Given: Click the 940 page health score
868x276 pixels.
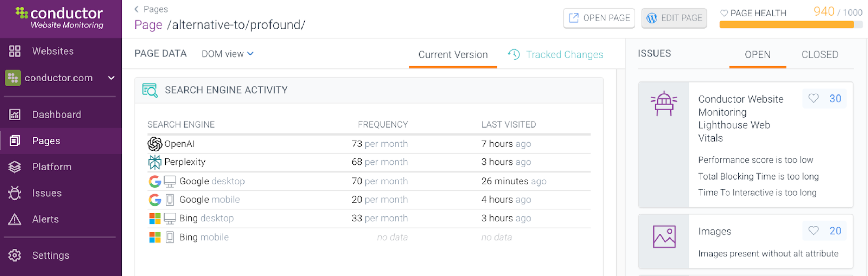Looking at the screenshot, I should (824, 12).
